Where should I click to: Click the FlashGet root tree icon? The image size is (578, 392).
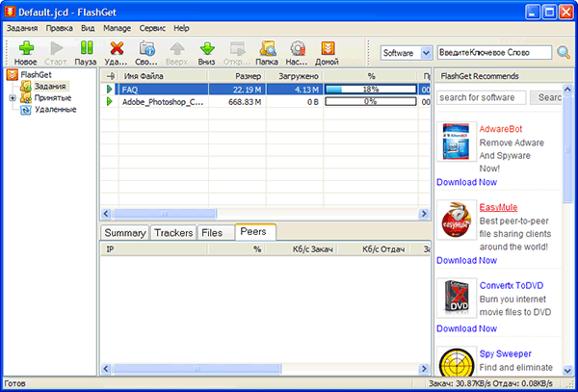tap(13, 75)
